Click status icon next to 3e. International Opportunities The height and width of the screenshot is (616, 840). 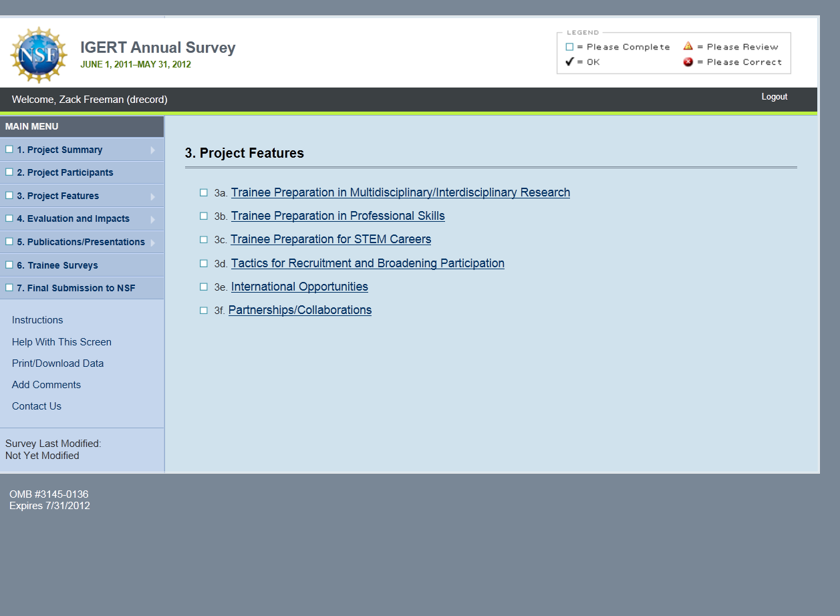[204, 287]
